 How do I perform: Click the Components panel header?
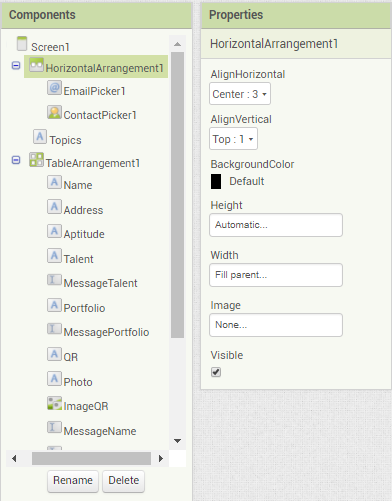click(x=97, y=15)
